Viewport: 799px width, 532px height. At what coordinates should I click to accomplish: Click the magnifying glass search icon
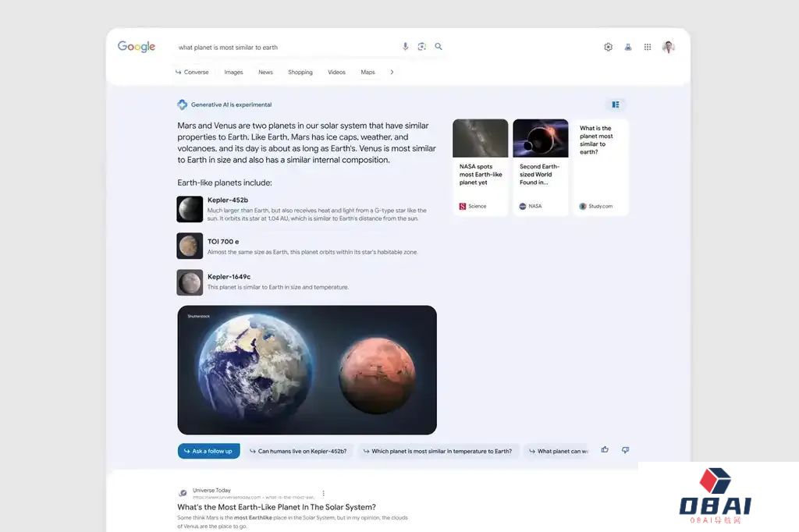click(439, 47)
